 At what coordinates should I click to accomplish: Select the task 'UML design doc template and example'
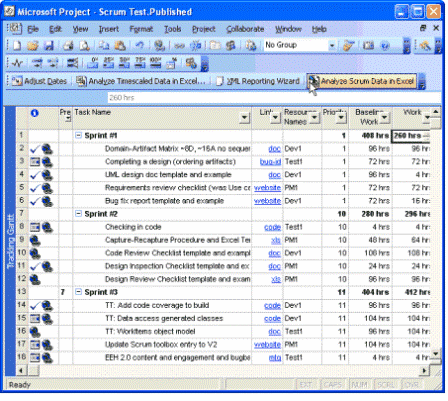[x=168, y=175]
